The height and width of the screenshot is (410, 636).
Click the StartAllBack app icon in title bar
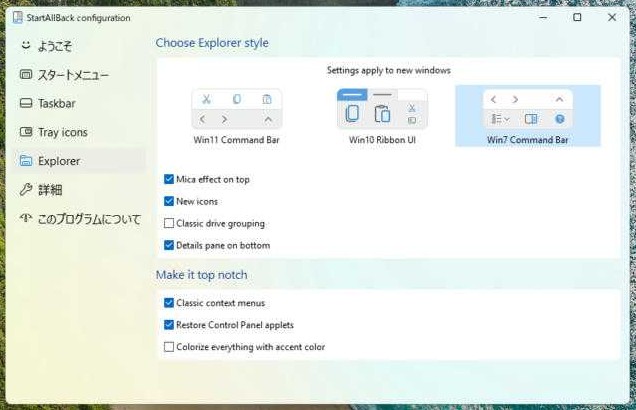coord(17,17)
